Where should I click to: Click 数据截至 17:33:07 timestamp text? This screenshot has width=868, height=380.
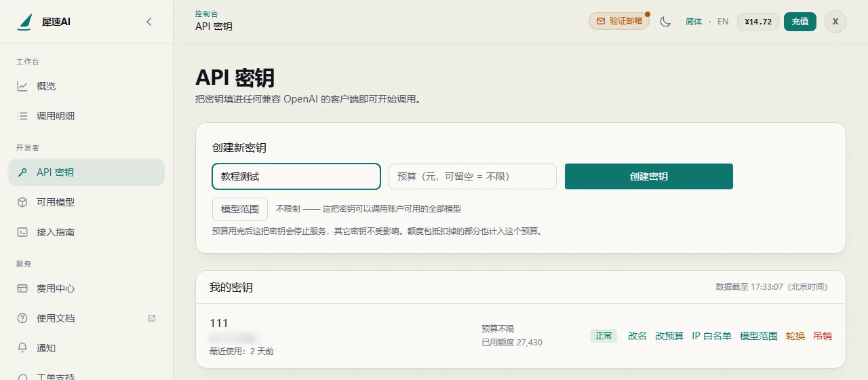click(772, 287)
